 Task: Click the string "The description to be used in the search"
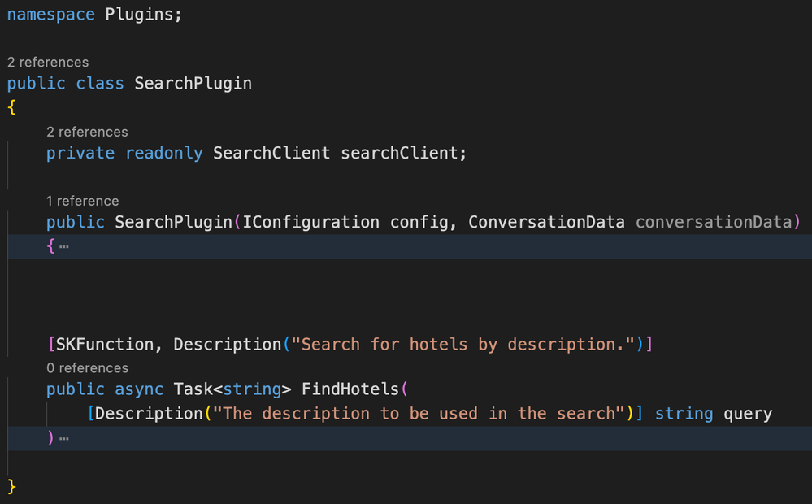click(419, 413)
